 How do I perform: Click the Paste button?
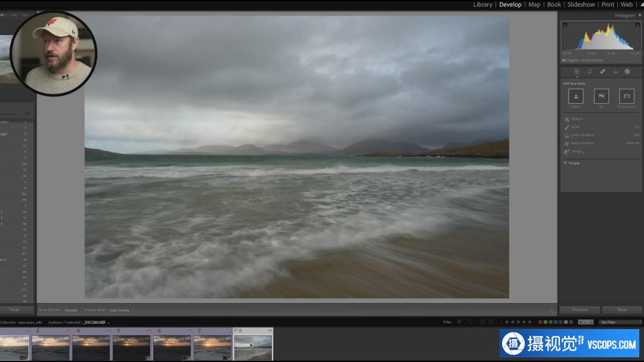[x=14, y=310]
